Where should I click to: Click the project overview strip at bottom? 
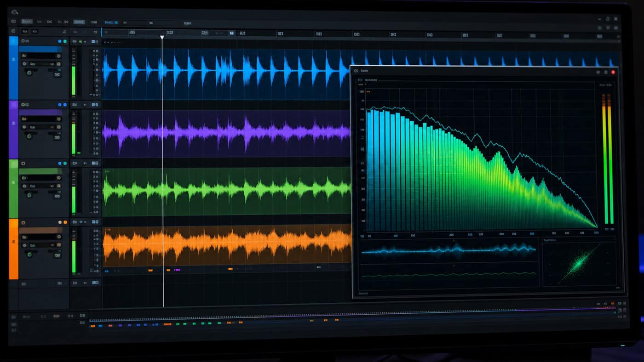point(352,317)
